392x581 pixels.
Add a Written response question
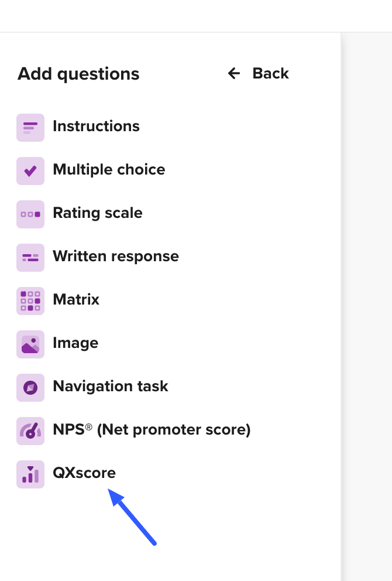tap(116, 256)
